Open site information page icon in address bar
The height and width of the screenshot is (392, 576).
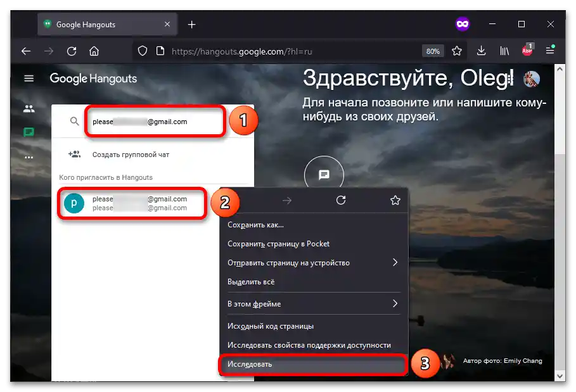(x=160, y=51)
